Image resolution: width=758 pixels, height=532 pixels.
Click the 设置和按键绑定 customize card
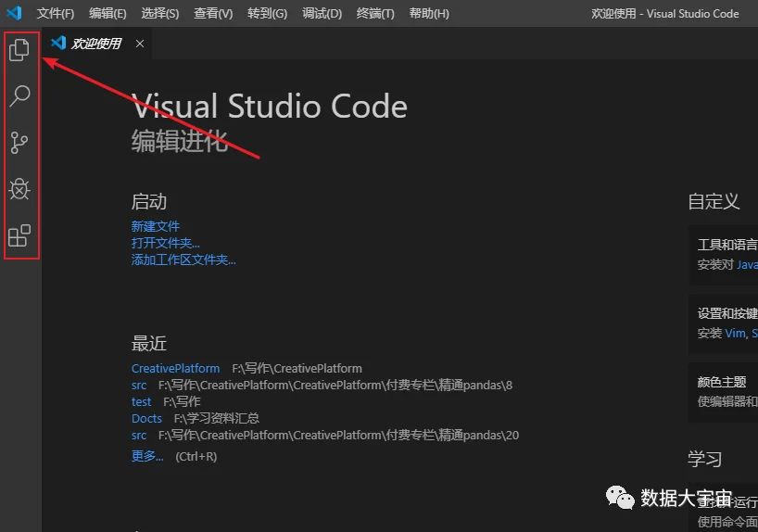point(723,323)
